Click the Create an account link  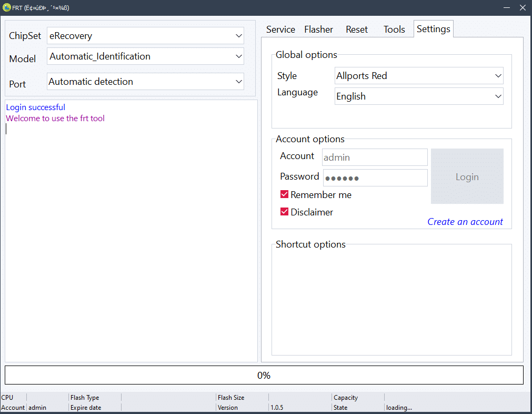(x=465, y=222)
